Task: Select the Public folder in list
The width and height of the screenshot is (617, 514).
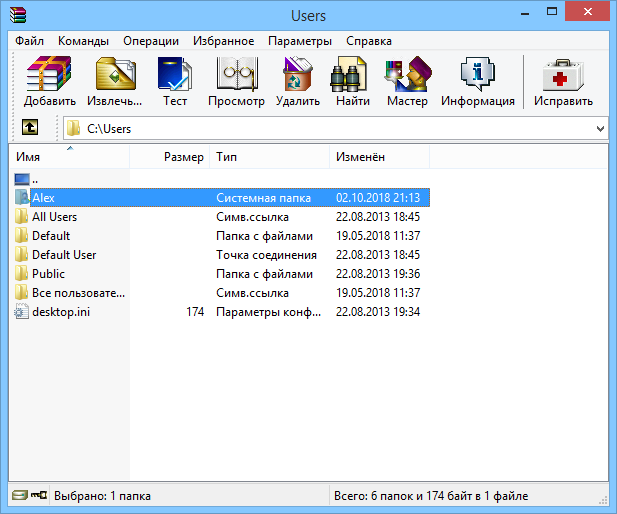Action: [x=48, y=274]
